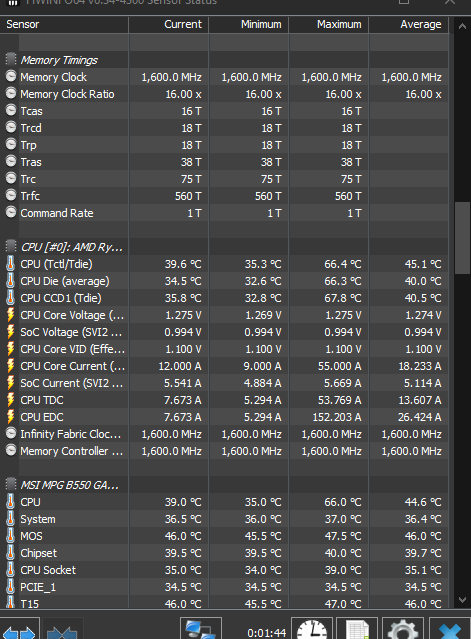471x639 pixels.
Task: Open the remote network monitoring icon
Action: [200, 629]
